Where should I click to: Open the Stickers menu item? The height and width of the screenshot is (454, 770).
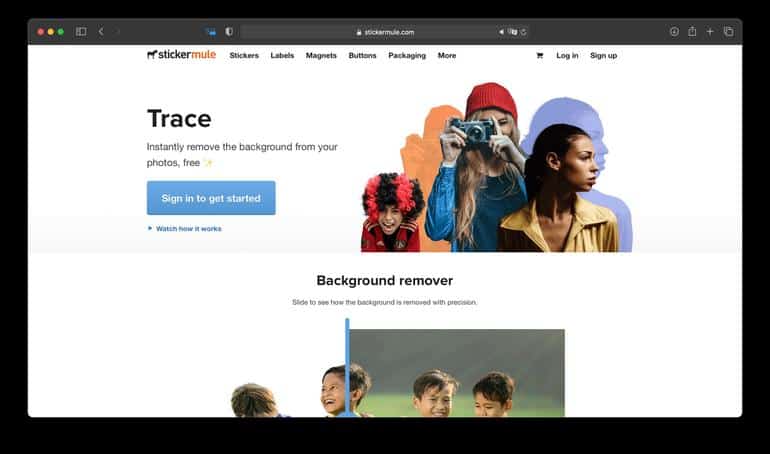click(244, 56)
